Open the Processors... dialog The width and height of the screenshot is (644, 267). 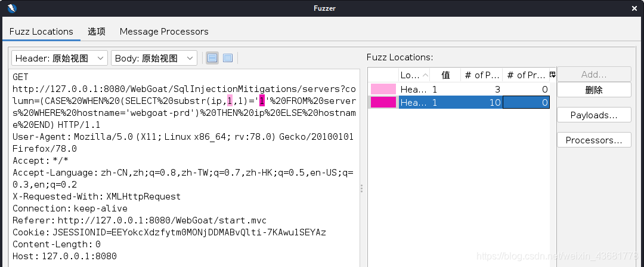[x=594, y=140]
